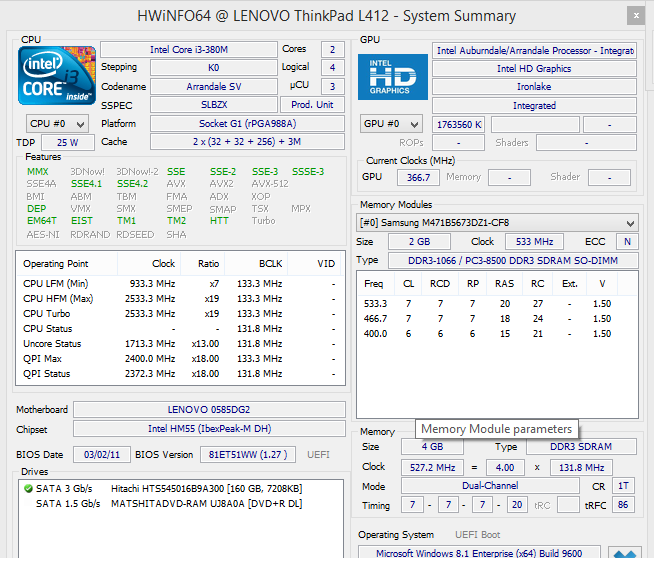The height and width of the screenshot is (564, 656).
Task: Click the Memory Size 4 GB field
Action: 432,446
